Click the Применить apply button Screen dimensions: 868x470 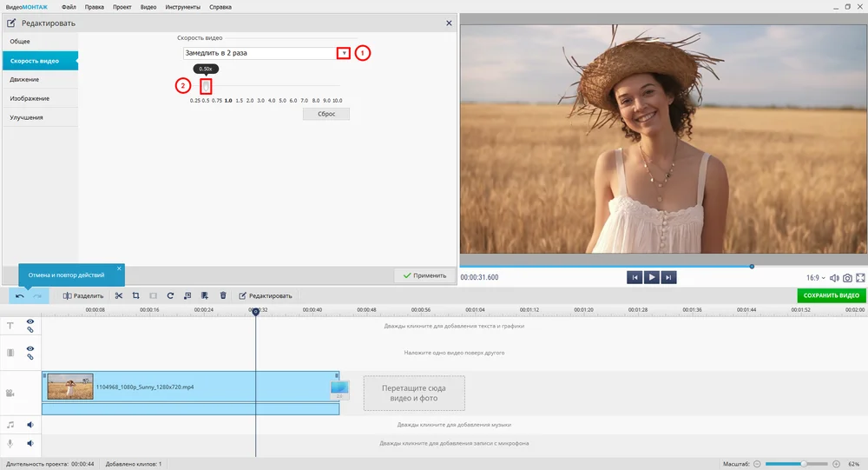tap(424, 275)
